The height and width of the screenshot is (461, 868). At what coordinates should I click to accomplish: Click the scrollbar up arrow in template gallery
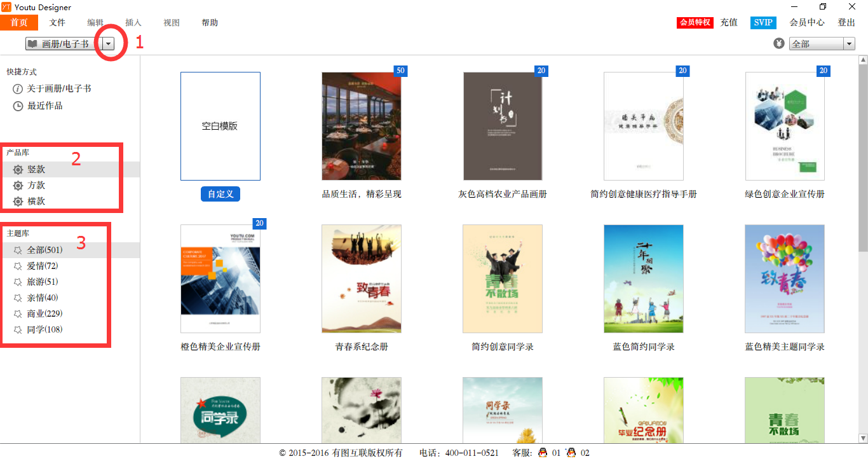point(863,60)
